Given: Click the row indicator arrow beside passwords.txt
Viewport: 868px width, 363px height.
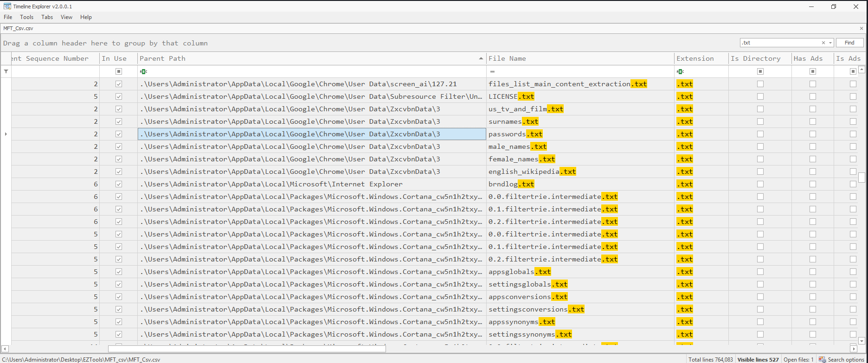Looking at the screenshot, I should (x=6, y=134).
